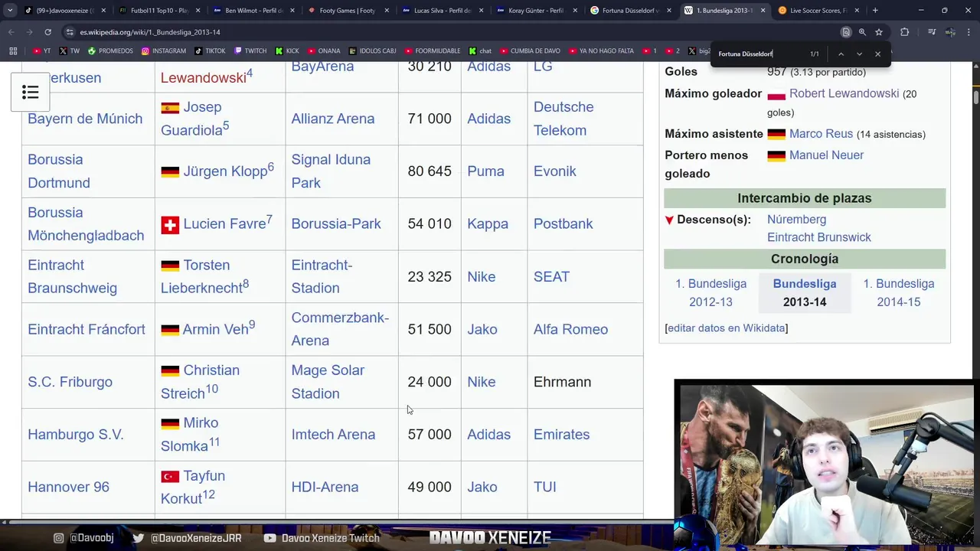Select the 71 000 capacity cell
The image size is (980, 551).
click(x=430, y=119)
